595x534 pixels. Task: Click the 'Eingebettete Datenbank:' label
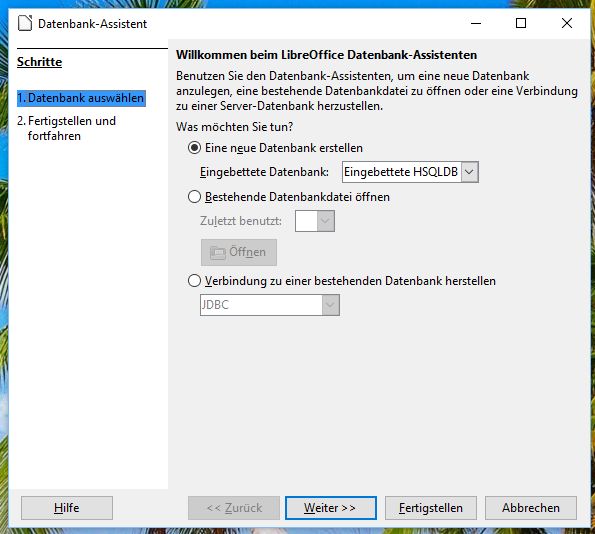pos(264,172)
